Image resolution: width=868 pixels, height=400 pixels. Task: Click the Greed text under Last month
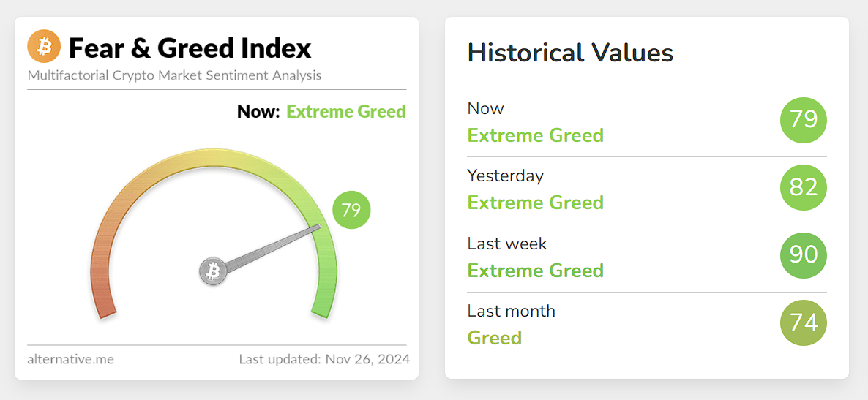[495, 338]
